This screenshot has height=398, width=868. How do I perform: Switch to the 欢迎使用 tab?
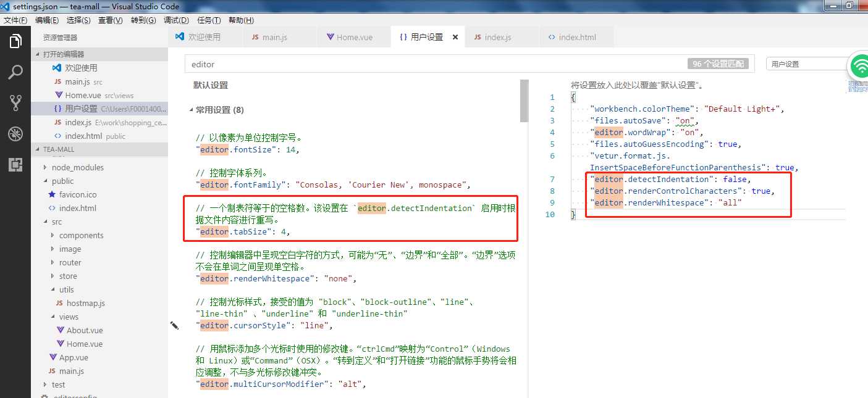tap(205, 37)
